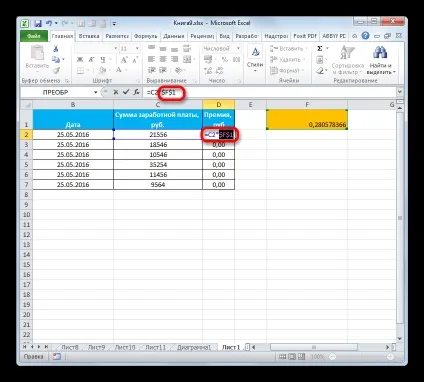This screenshot has width=424, height=382.
Task: Click the Insert Function fx button
Action: (x=136, y=92)
